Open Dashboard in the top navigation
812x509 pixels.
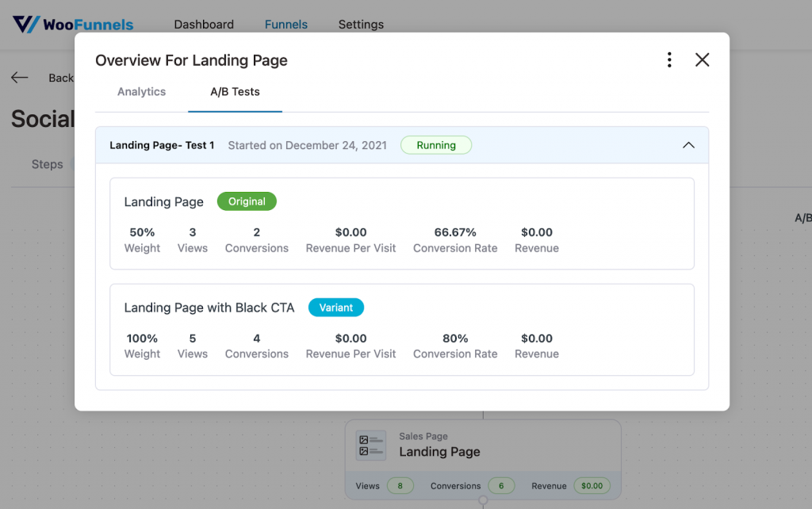[x=204, y=25]
